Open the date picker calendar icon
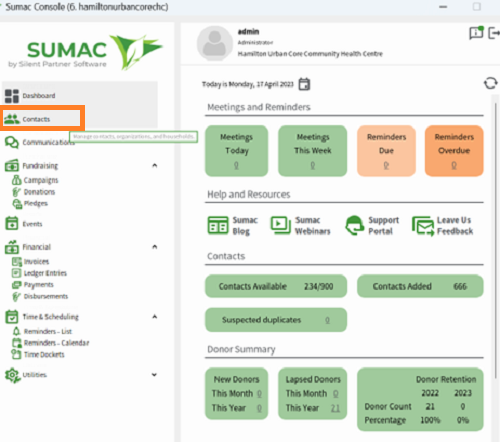Screen dimensions: 500x442 304,84
